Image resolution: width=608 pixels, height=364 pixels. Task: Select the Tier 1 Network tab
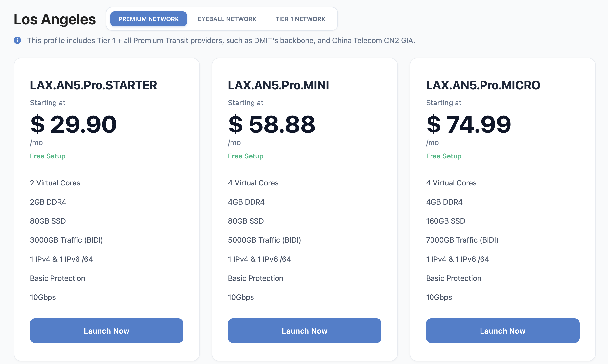(300, 19)
